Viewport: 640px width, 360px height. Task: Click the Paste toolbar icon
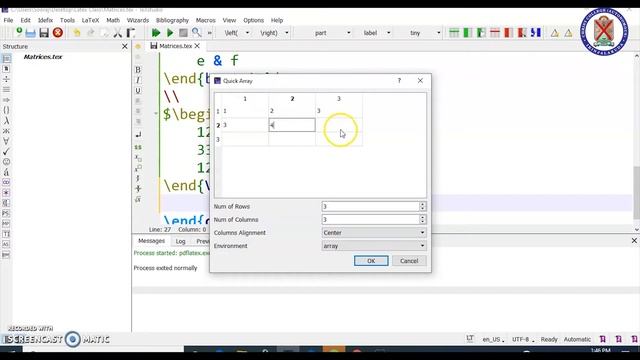[x=131, y=33]
